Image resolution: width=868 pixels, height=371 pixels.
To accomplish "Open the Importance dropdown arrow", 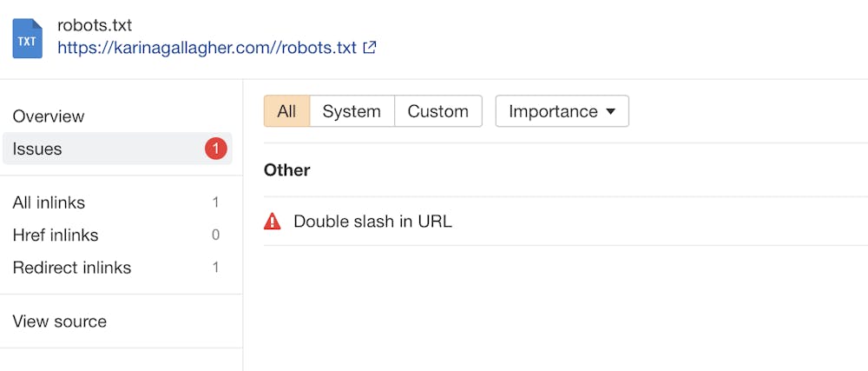I will (x=610, y=111).
